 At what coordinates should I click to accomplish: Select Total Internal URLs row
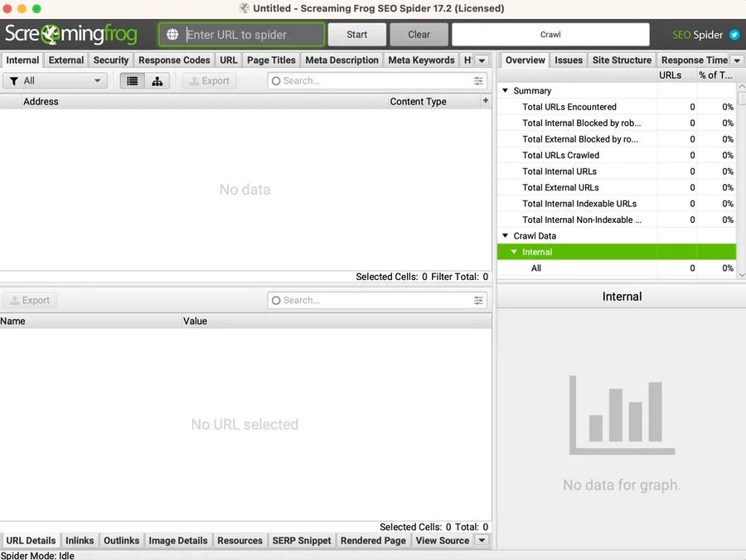tap(617, 171)
